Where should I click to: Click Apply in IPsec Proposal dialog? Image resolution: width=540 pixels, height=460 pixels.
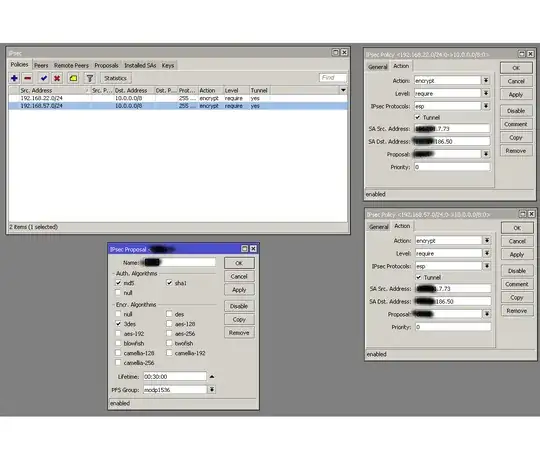click(239, 290)
